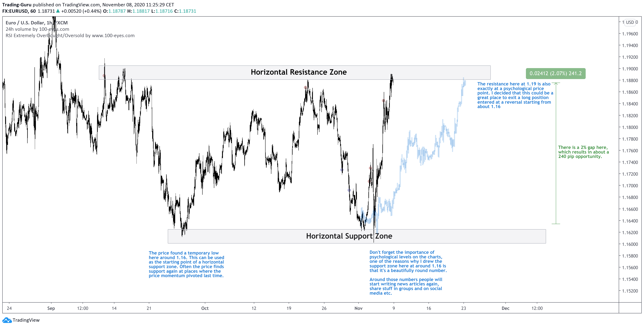The width and height of the screenshot is (644, 327).
Task: Click the '23' date axis label
Action: point(464,308)
